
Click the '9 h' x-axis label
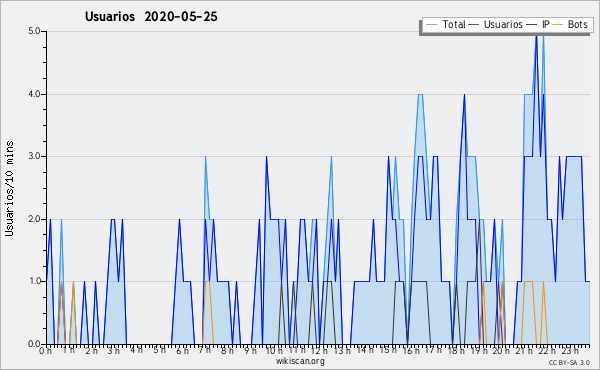(x=250, y=351)
